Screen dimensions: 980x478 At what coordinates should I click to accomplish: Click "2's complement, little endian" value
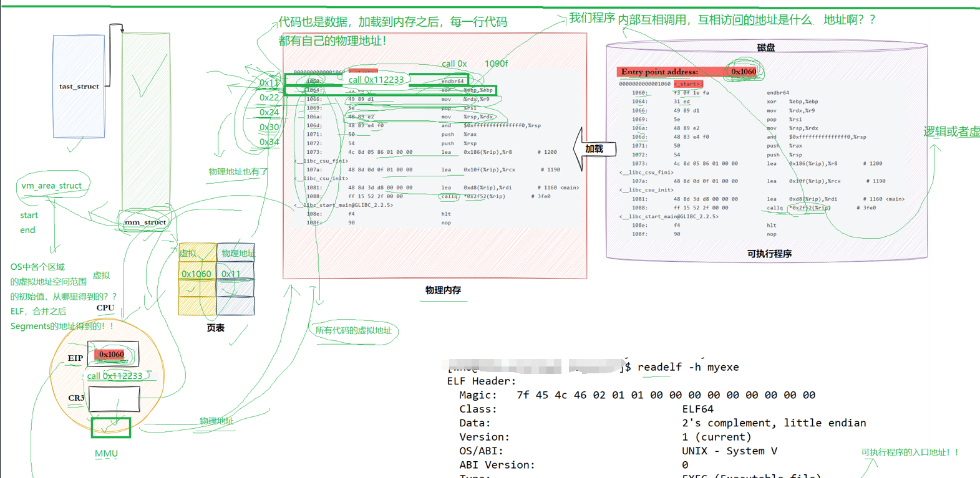(x=774, y=423)
